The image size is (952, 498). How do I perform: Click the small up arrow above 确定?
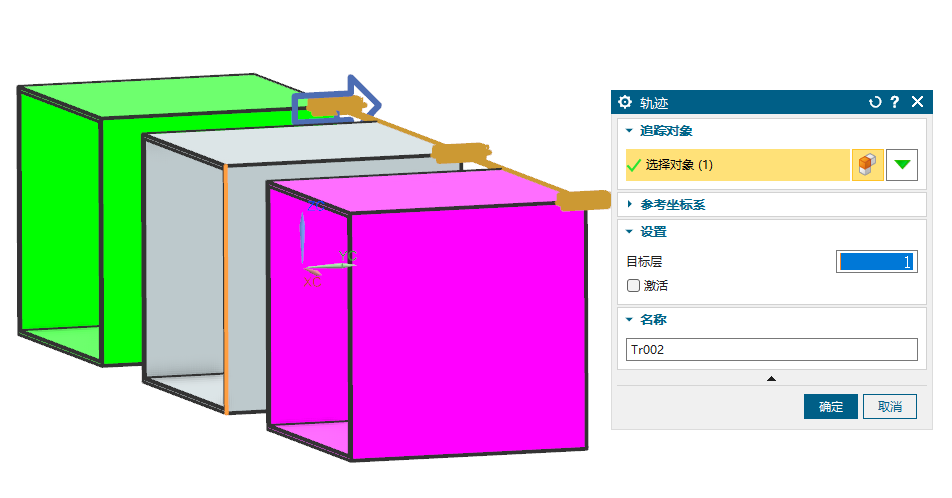[x=771, y=379]
